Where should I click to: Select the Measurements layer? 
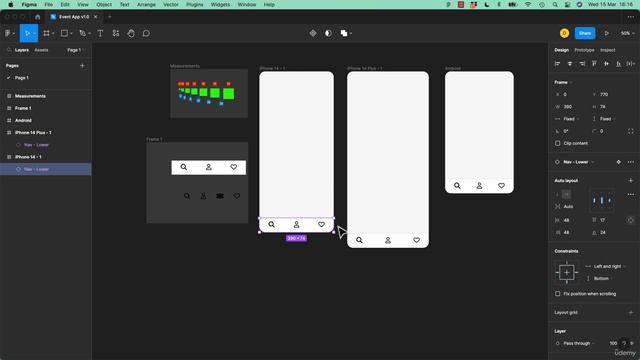pos(46,96)
